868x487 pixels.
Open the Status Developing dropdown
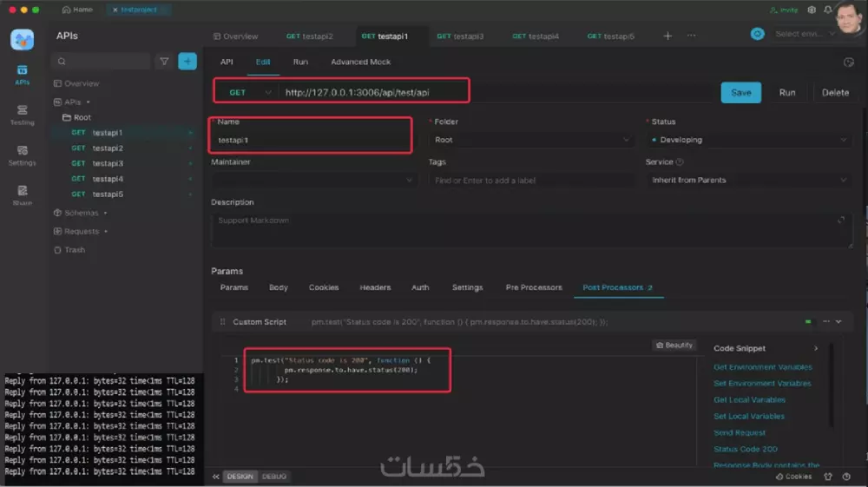[748, 140]
